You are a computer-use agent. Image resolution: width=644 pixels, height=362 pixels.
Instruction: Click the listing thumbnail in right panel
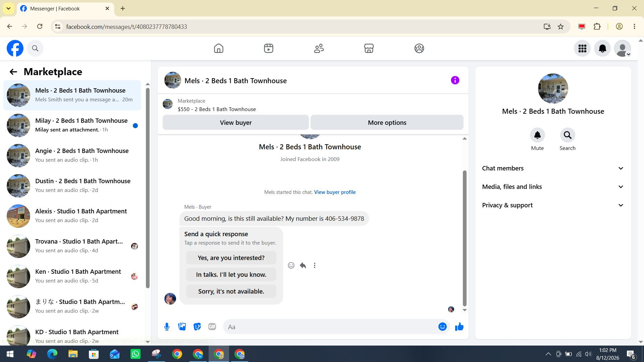pyautogui.click(x=553, y=89)
